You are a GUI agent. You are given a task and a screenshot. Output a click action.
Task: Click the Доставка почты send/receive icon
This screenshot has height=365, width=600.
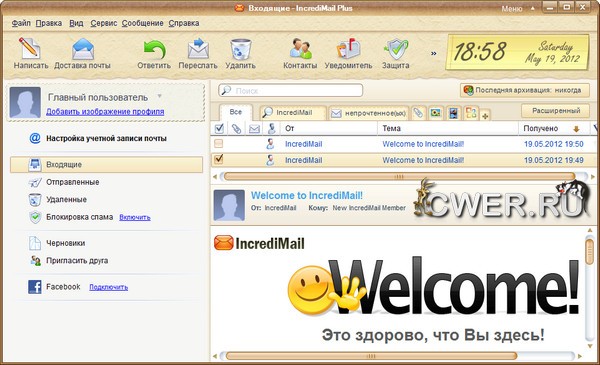[83, 49]
